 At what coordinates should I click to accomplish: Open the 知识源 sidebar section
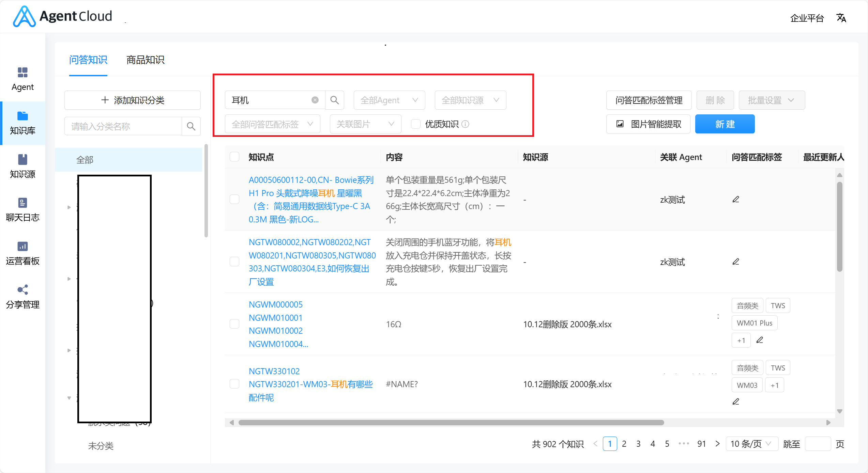click(x=22, y=167)
